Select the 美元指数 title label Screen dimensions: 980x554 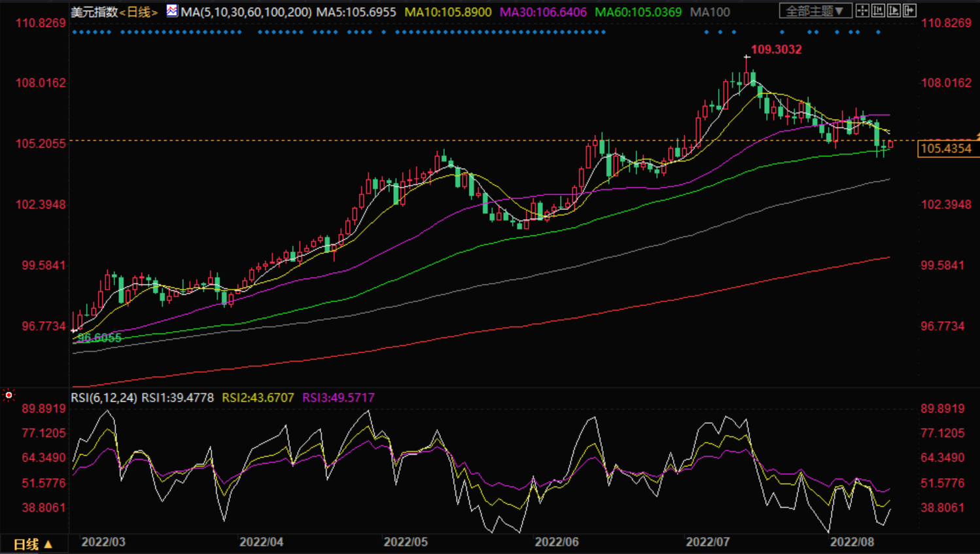tap(94, 12)
